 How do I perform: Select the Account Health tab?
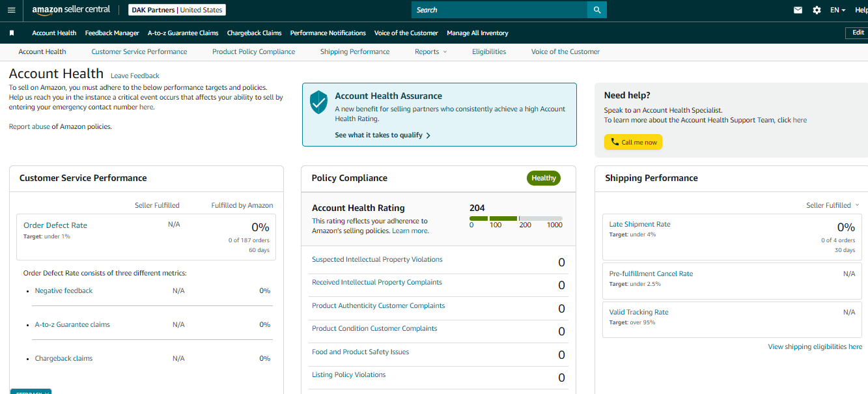pyautogui.click(x=42, y=51)
